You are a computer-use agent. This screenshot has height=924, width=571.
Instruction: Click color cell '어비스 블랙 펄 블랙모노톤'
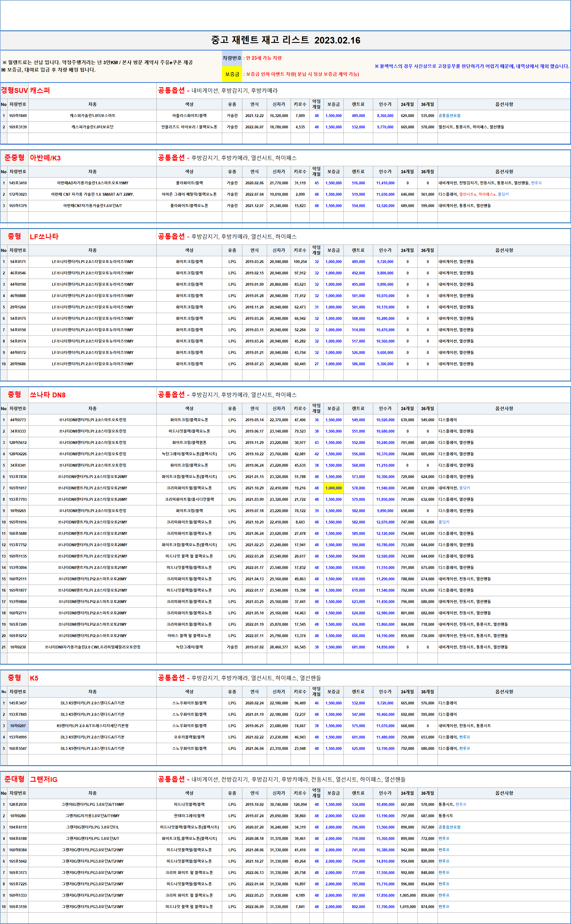(x=189, y=636)
